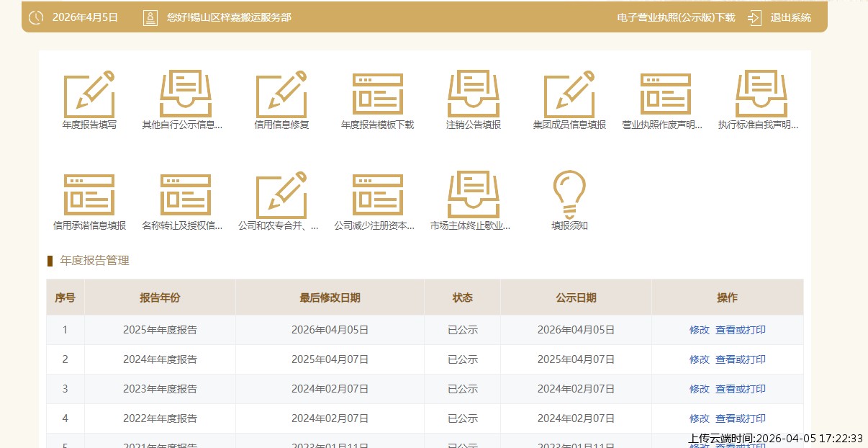Open 营业执照作废声明 icon

click(665, 94)
